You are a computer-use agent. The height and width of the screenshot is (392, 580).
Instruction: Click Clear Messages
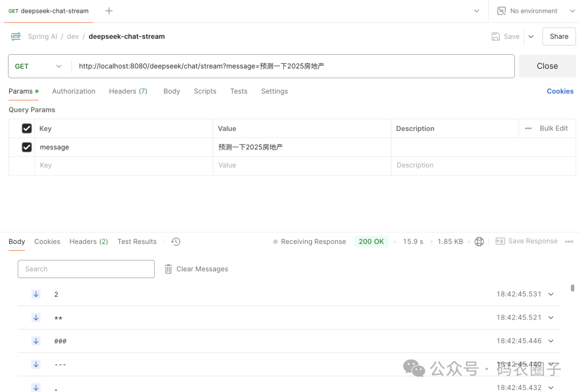(202, 269)
